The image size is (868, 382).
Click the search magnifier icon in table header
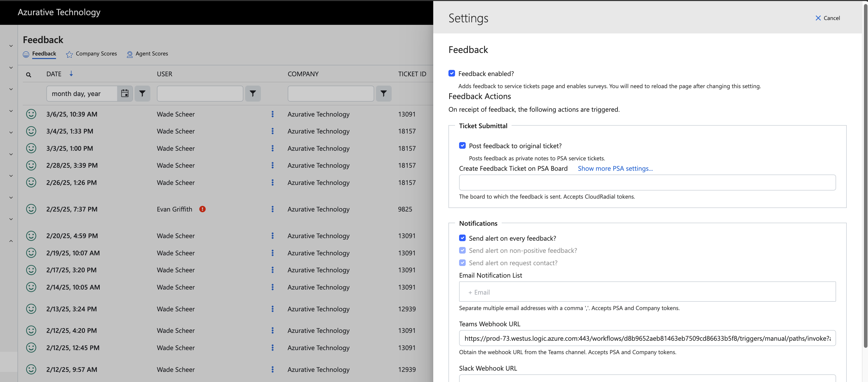point(29,75)
